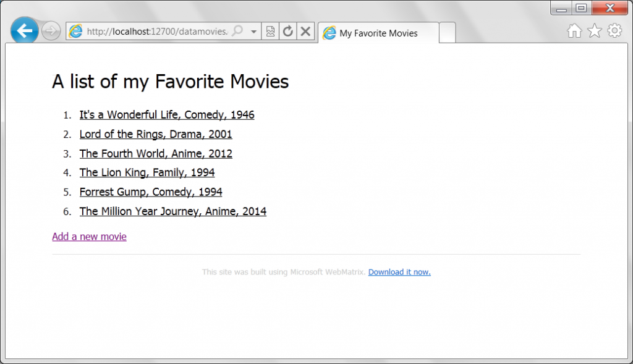Expand the address bar dropdown arrow
Image resolution: width=633 pixels, height=364 pixels.
pyautogui.click(x=253, y=32)
